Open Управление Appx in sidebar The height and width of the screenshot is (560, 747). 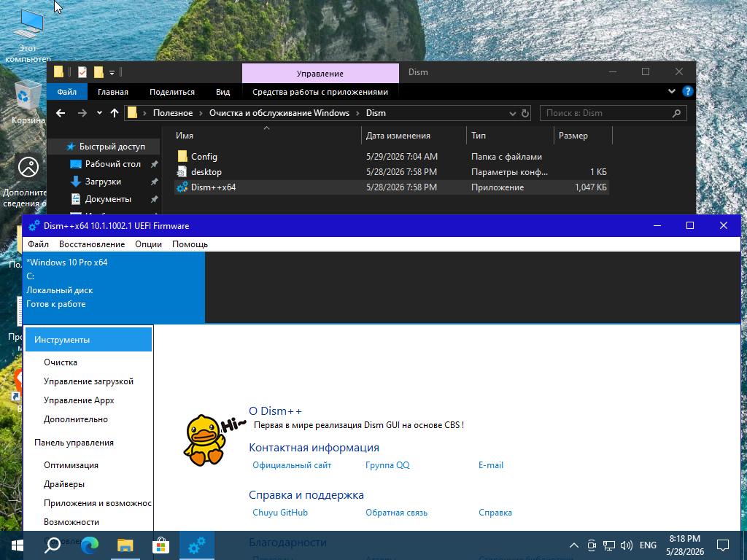(x=79, y=400)
